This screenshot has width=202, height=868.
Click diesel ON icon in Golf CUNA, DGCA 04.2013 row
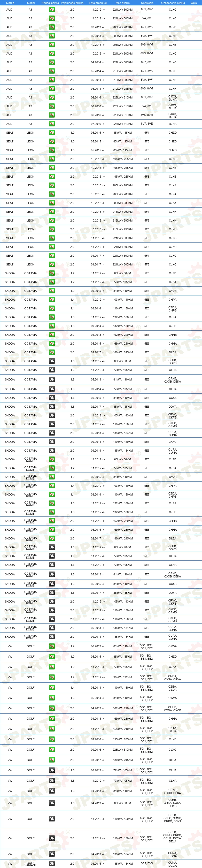(52, 854)
